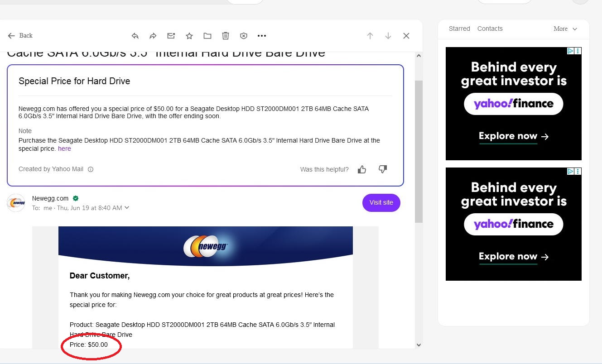The width and height of the screenshot is (602, 364).
Task: Reply to the Newegg email
Action: 135,36
